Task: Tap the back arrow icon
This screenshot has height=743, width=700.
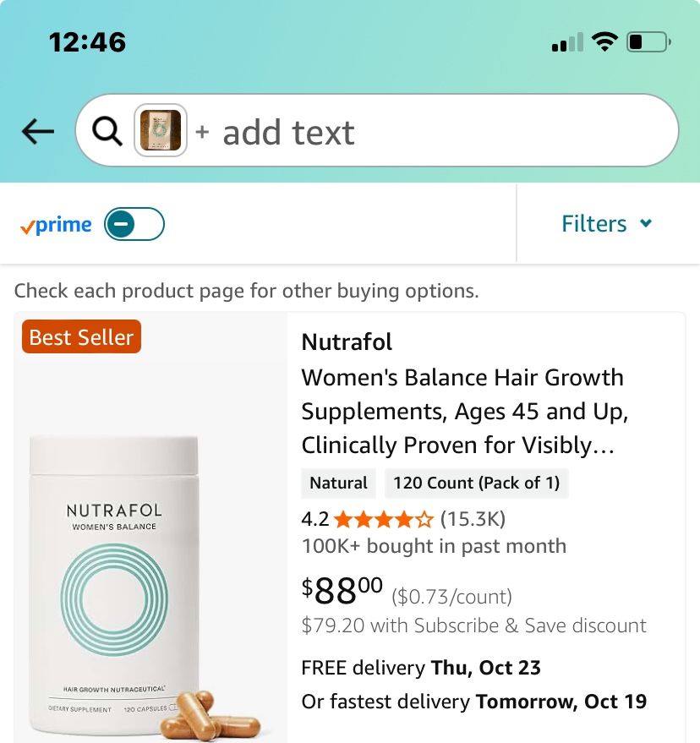Action: click(38, 131)
